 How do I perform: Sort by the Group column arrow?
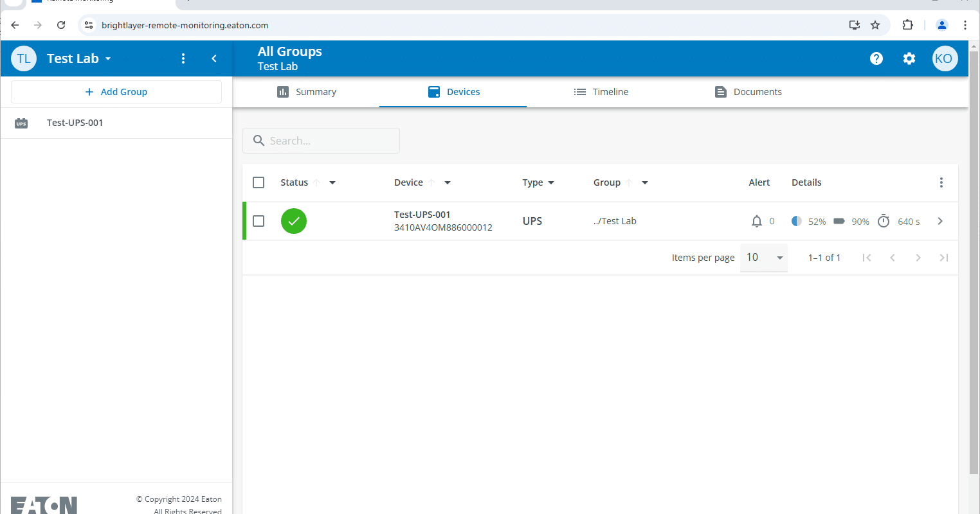pyautogui.click(x=629, y=182)
